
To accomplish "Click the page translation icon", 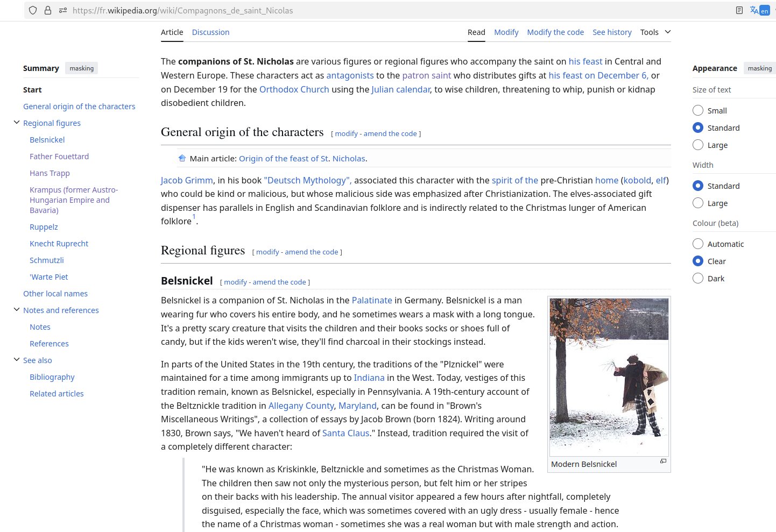I will (759, 10).
